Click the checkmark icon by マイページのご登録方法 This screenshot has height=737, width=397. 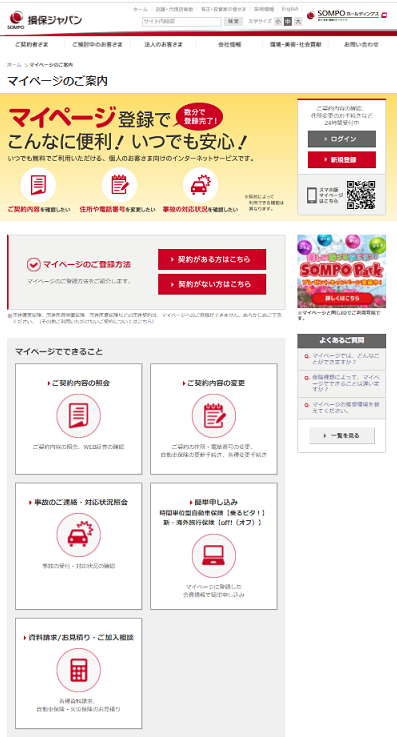click(33, 265)
